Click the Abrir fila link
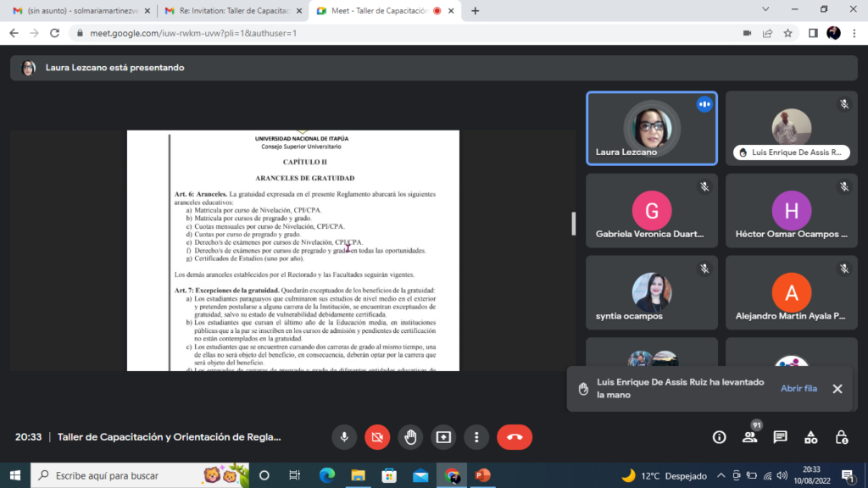 798,389
